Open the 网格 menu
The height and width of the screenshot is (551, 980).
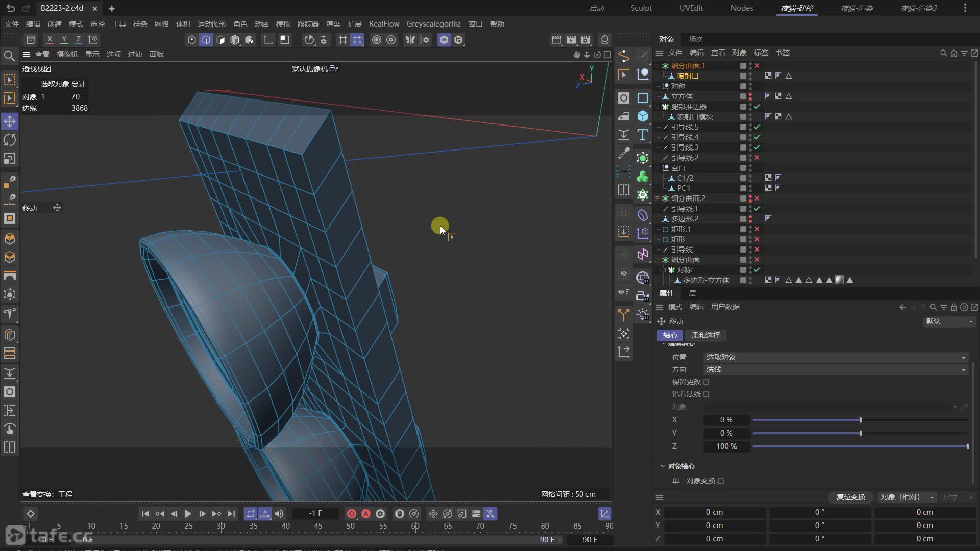[161, 24]
